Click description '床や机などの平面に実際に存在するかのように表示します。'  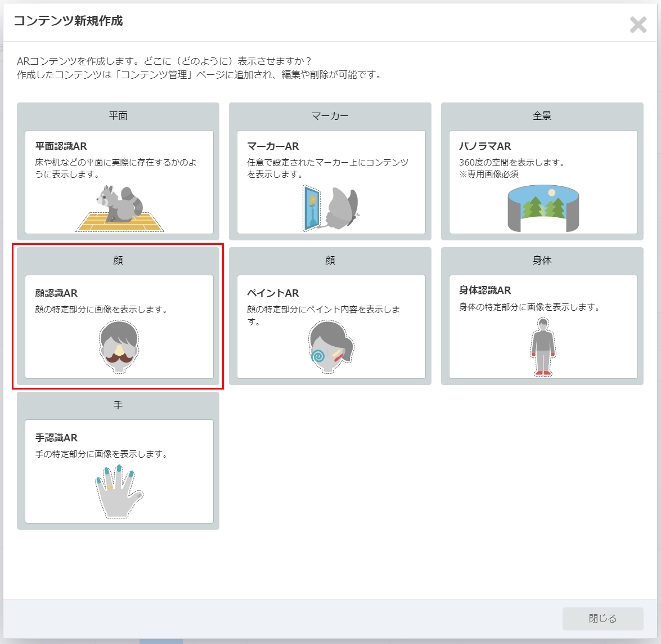116,168
